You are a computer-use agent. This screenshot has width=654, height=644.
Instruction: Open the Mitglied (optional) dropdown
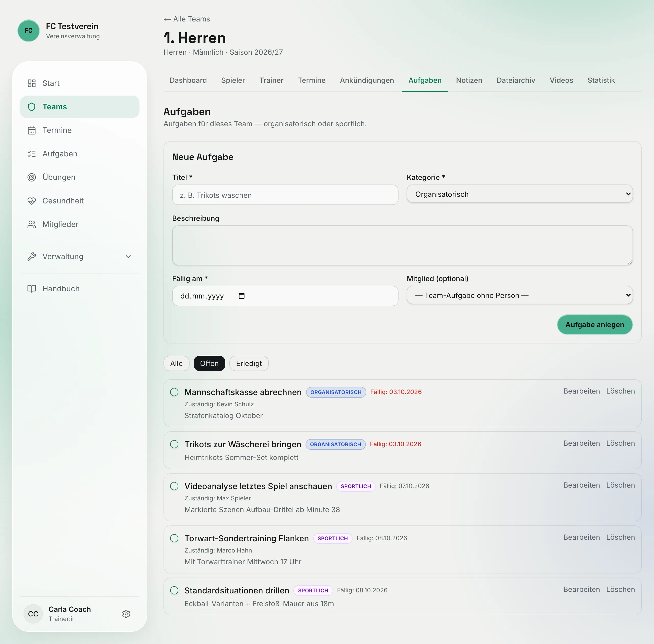coord(519,295)
